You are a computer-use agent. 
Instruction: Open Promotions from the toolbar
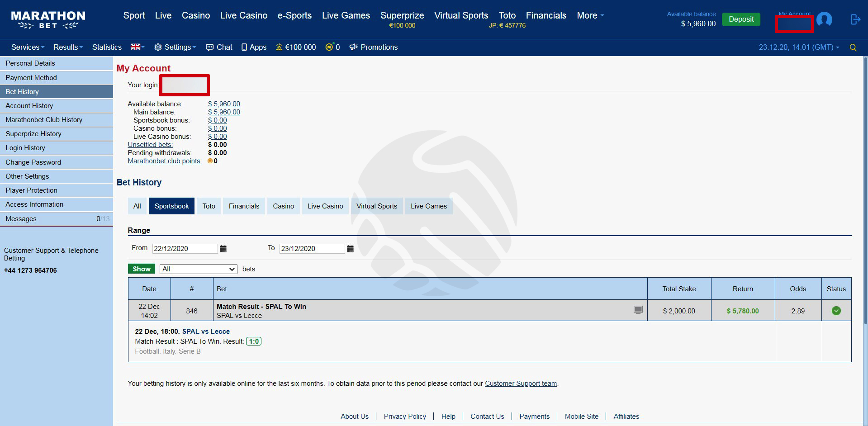374,47
